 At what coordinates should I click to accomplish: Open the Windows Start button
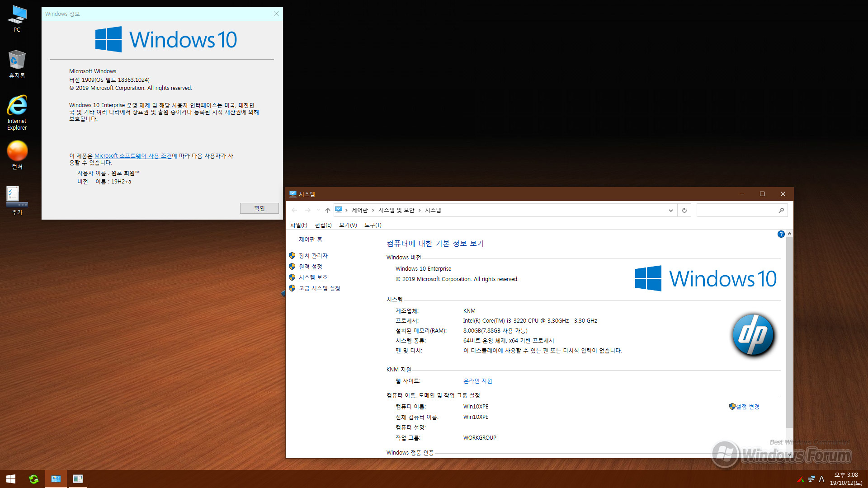pos(11,479)
